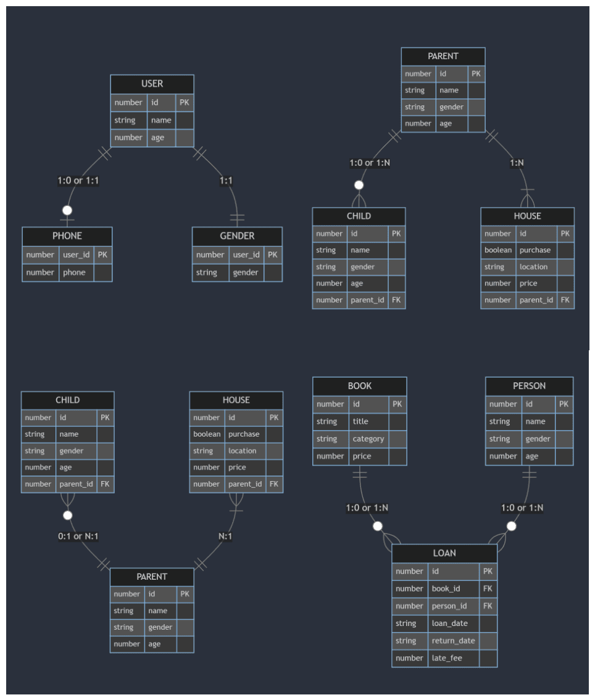Select the loan_date attribute in LOAN

click(x=449, y=624)
